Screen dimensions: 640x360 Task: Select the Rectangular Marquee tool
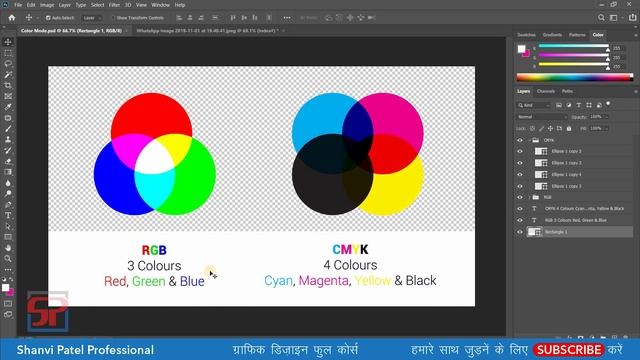8,53
